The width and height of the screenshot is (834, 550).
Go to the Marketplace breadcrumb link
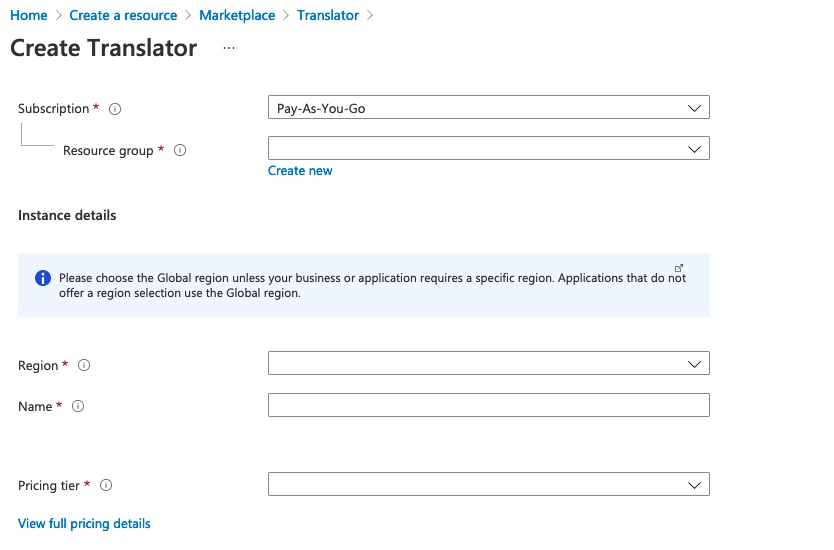tap(237, 15)
